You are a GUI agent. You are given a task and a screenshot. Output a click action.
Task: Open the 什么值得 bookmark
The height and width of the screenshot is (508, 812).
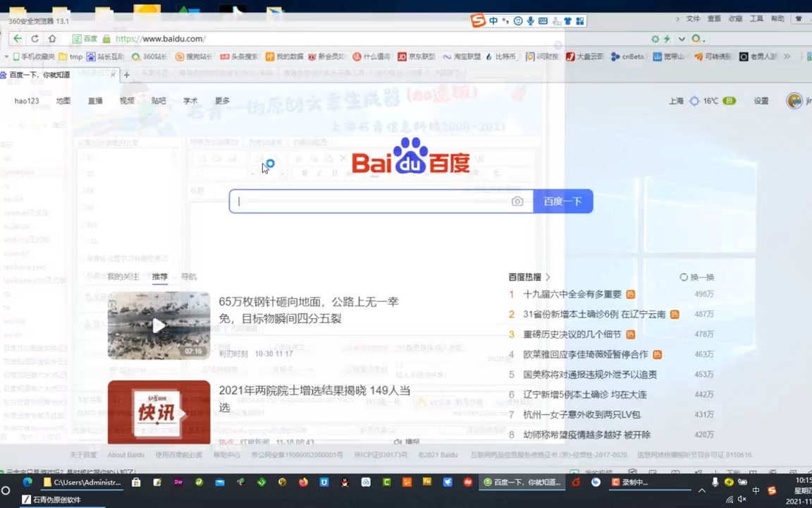point(371,56)
